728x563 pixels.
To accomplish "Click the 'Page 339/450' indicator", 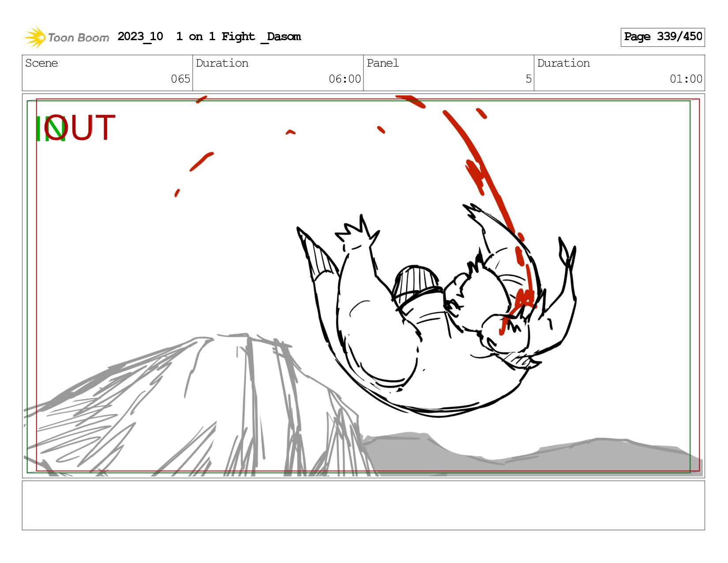I will [x=663, y=37].
